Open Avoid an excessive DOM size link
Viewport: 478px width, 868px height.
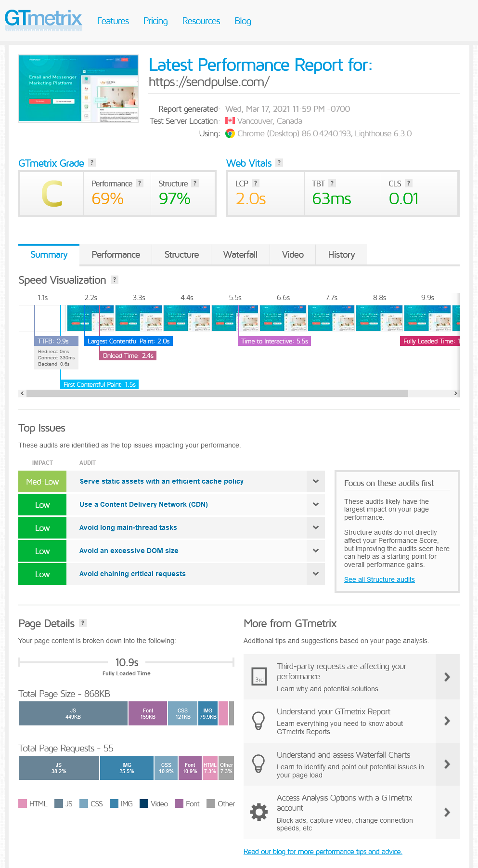pyautogui.click(x=129, y=551)
